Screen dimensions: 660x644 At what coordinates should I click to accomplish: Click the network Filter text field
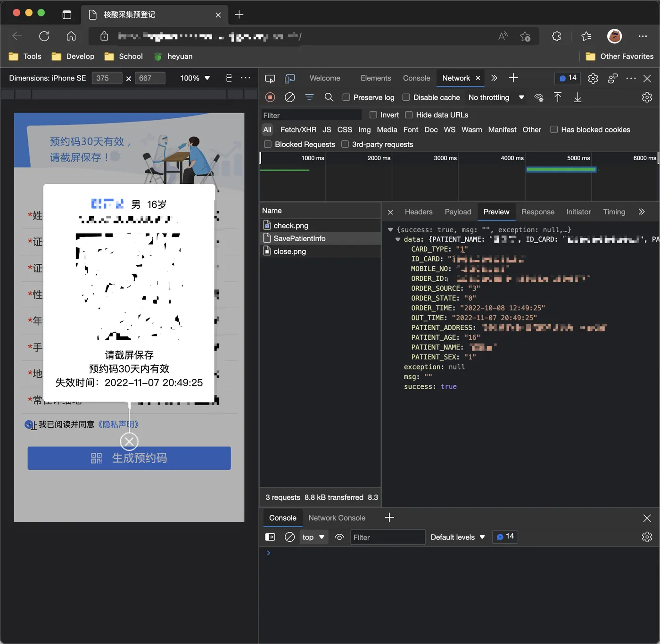coord(311,115)
